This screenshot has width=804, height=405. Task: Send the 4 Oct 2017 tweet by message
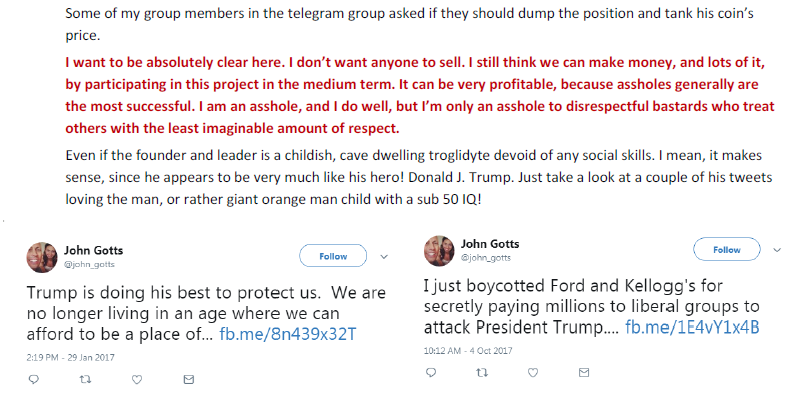pyautogui.click(x=584, y=373)
